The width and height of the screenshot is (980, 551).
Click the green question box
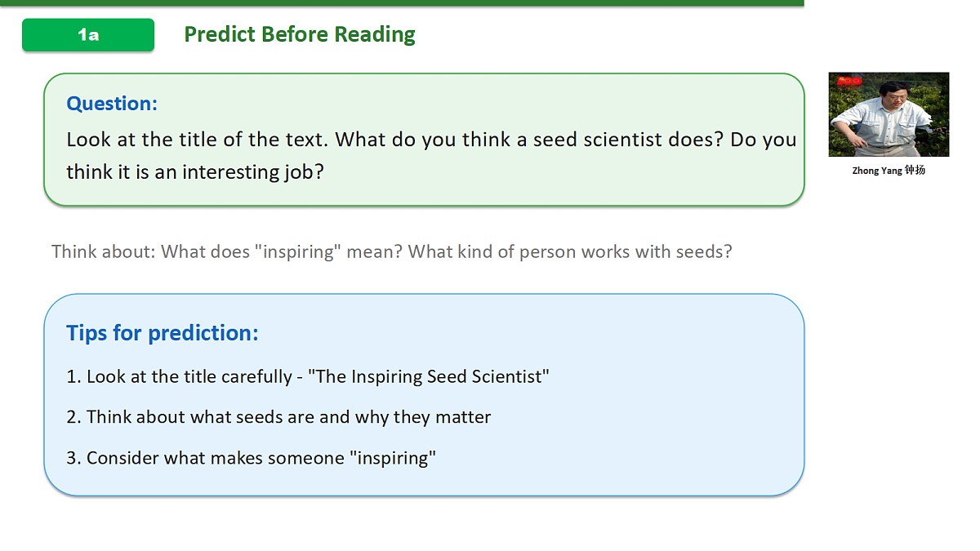pyautogui.click(x=424, y=140)
